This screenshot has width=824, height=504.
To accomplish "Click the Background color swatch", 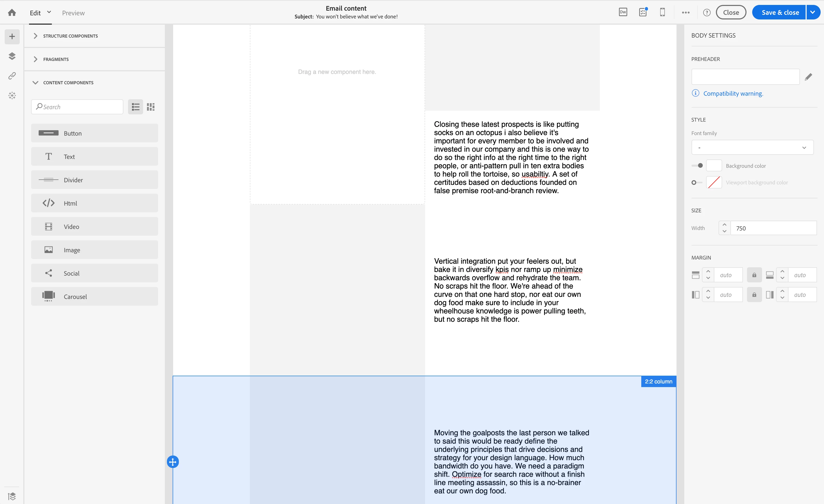I will 714,166.
